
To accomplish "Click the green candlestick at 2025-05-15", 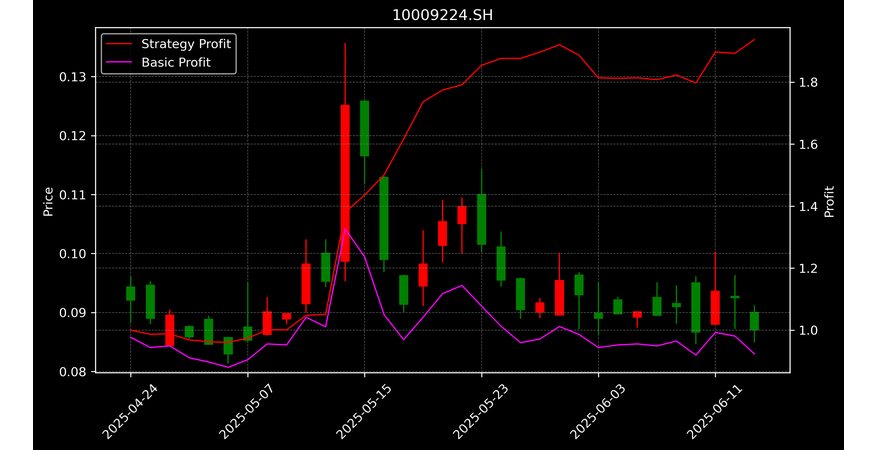I will [x=365, y=128].
